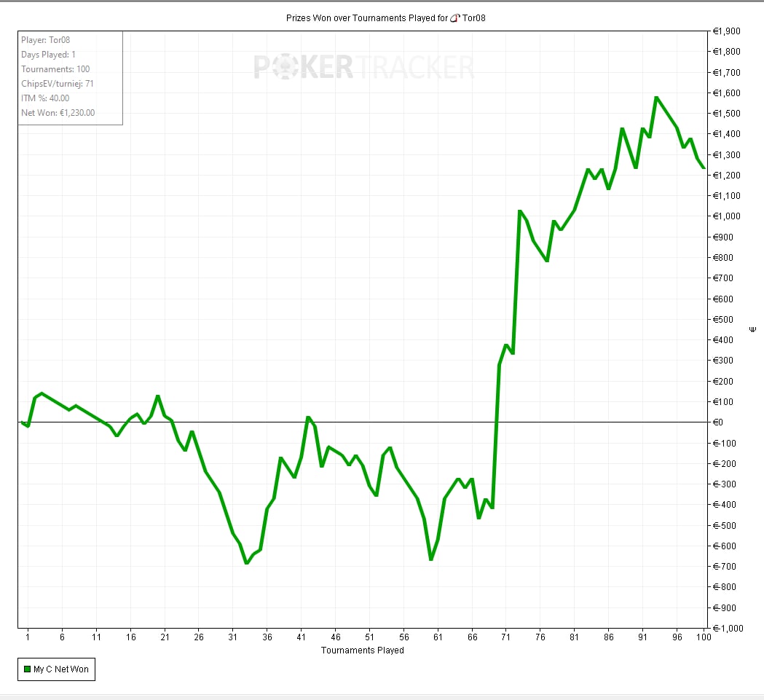This screenshot has width=764, height=700.
Task: Click the ITM %: 40.00 stat
Action: (45, 98)
